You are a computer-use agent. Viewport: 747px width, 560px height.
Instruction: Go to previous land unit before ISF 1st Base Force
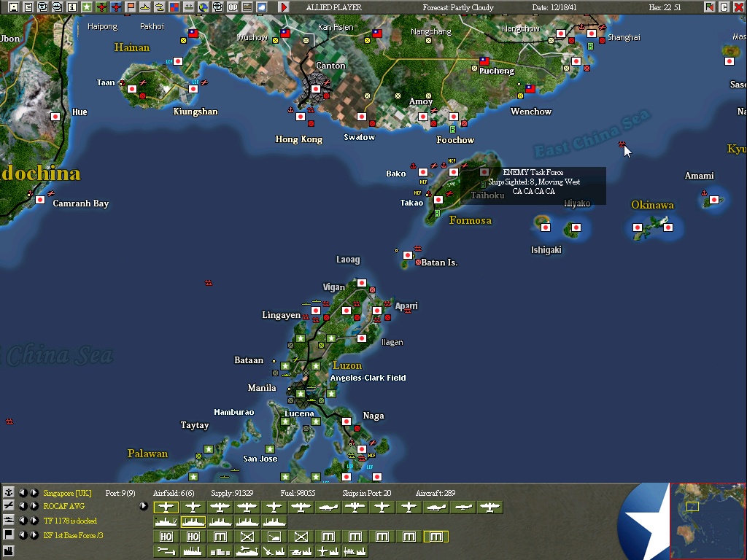[23, 534]
